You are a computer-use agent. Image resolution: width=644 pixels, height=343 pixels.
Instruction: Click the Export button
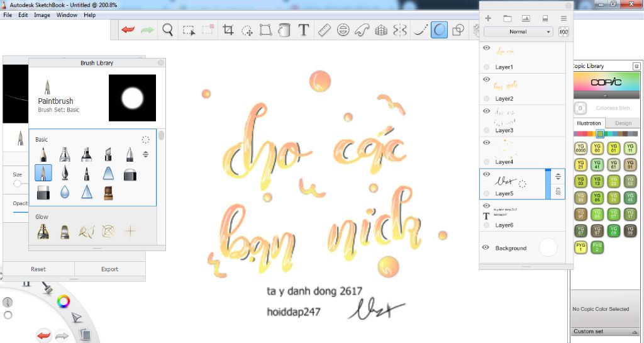[x=109, y=269]
